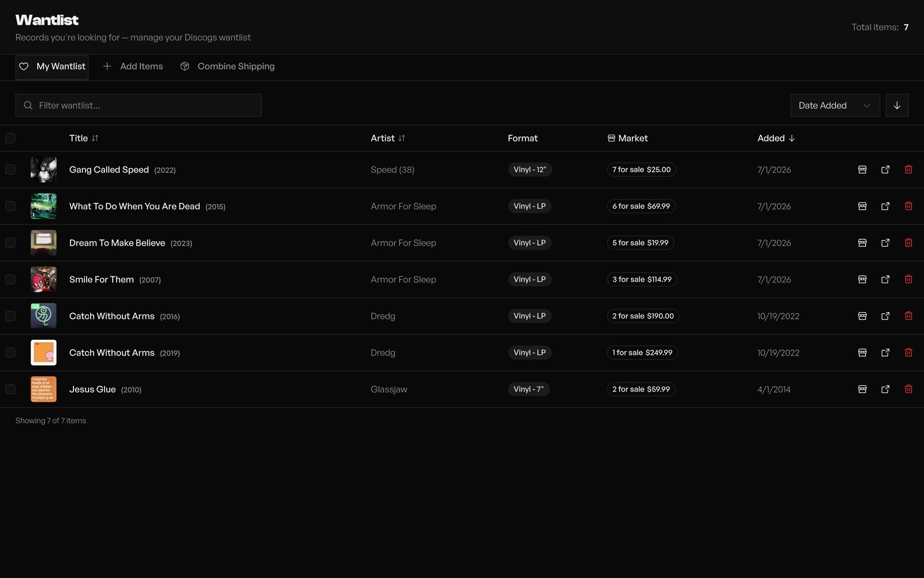
Task: Open external link for Dream To Make Believe
Action: point(885,243)
